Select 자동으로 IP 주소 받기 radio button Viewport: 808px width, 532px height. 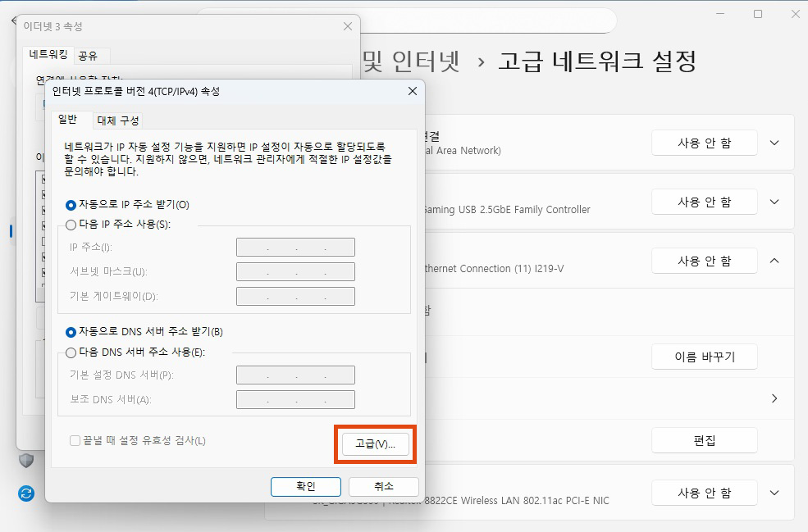71,205
